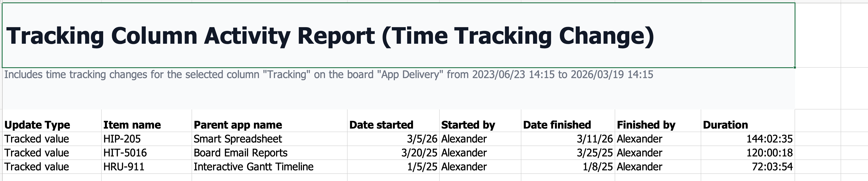Image resolution: width=868 pixels, height=181 pixels.
Task: Select the "Board Email Reports" cell
Action: coord(241,153)
